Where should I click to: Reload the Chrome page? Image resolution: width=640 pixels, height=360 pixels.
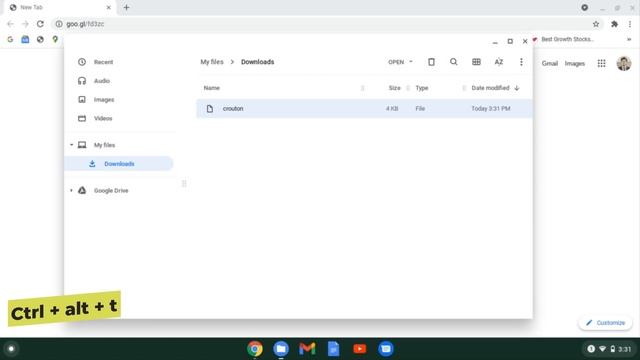[40, 24]
